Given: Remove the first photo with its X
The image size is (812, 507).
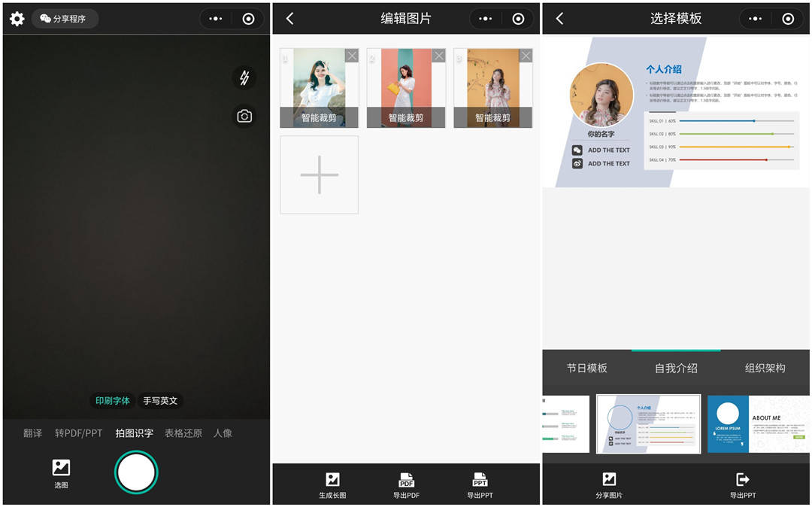Looking at the screenshot, I should (352, 56).
